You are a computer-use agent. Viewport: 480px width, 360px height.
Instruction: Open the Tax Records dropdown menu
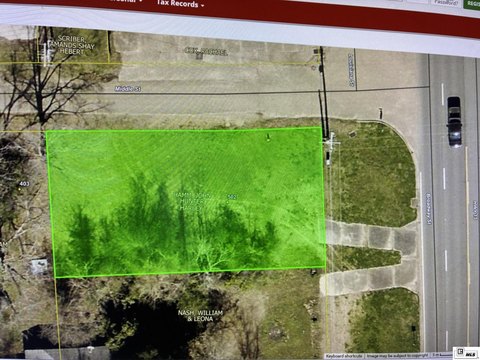point(180,4)
